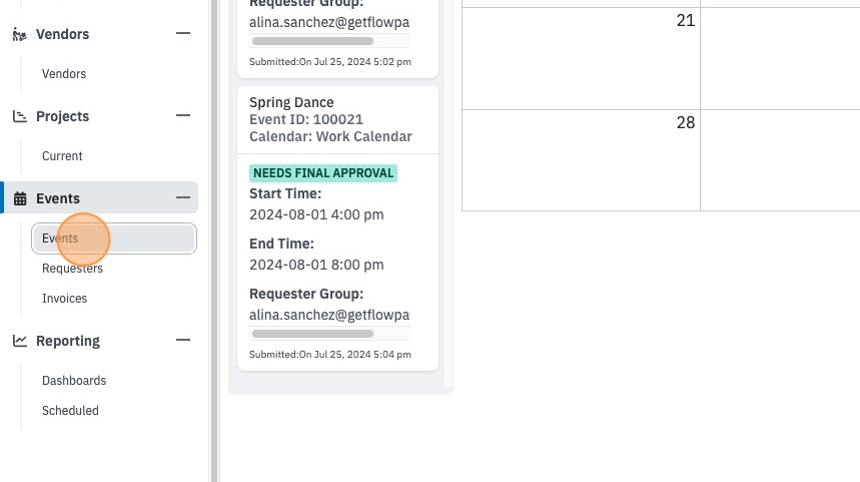The image size is (860, 482).
Task: Click the Reporting line-chart icon
Action: click(x=20, y=341)
